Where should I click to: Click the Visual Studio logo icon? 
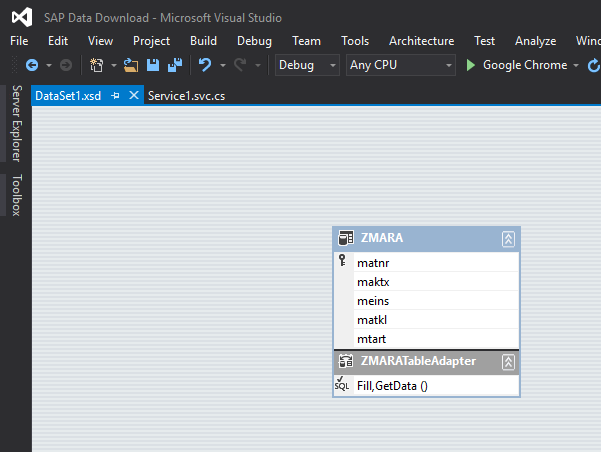click(x=22, y=17)
